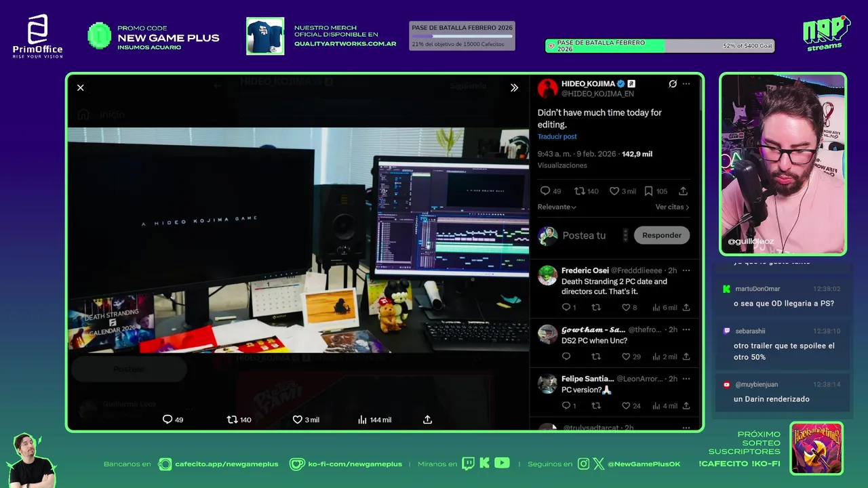Click the YouTube icon in footer overlay
The height and width of the screenshot is (488, 868).
click(x=502, y=463)
